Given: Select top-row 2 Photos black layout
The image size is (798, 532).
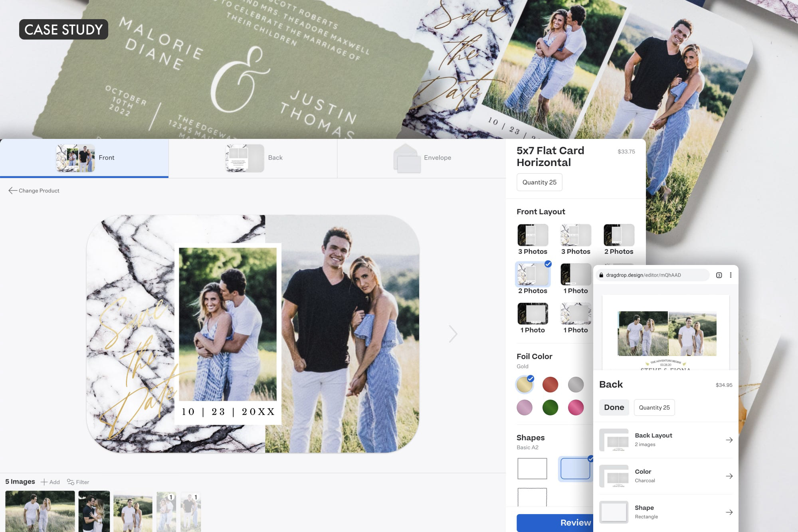Looking at the screenshot, I should tap(619, 235).
